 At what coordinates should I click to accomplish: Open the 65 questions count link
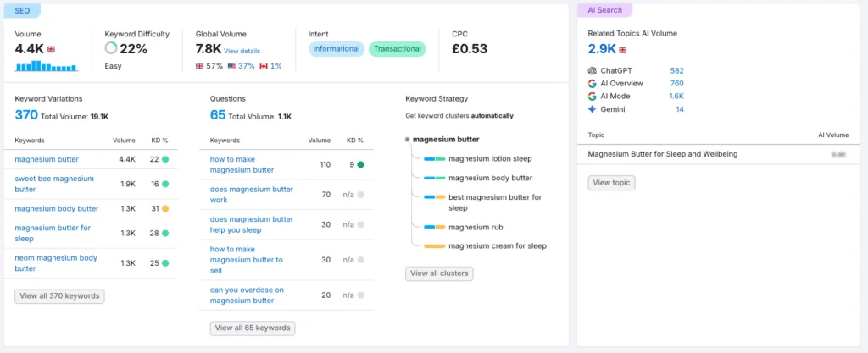click(x=218, y=115)
